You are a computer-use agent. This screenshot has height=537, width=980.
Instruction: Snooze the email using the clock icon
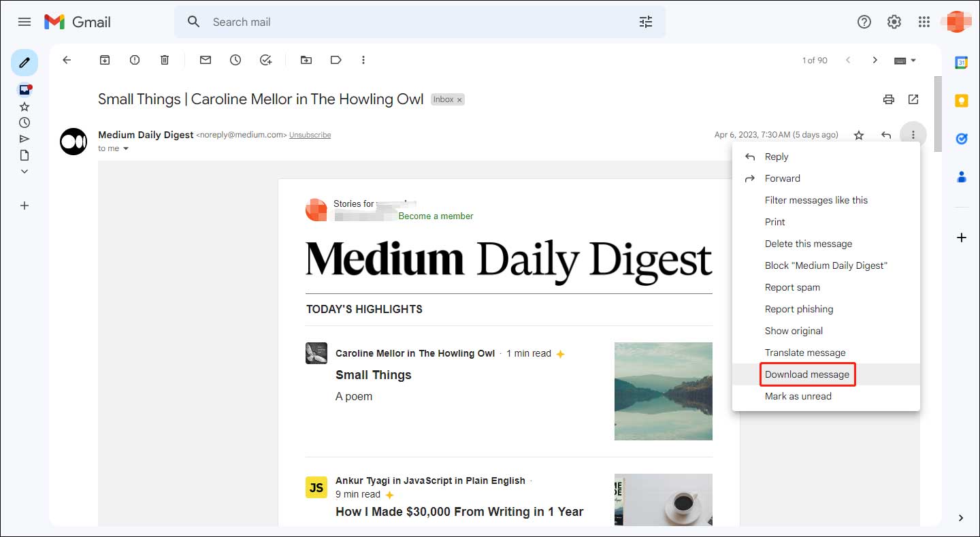point(235,60)
